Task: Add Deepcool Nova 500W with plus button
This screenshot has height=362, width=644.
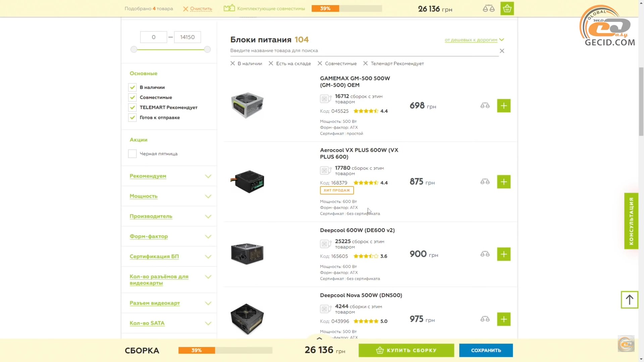Action: (503, 319)
